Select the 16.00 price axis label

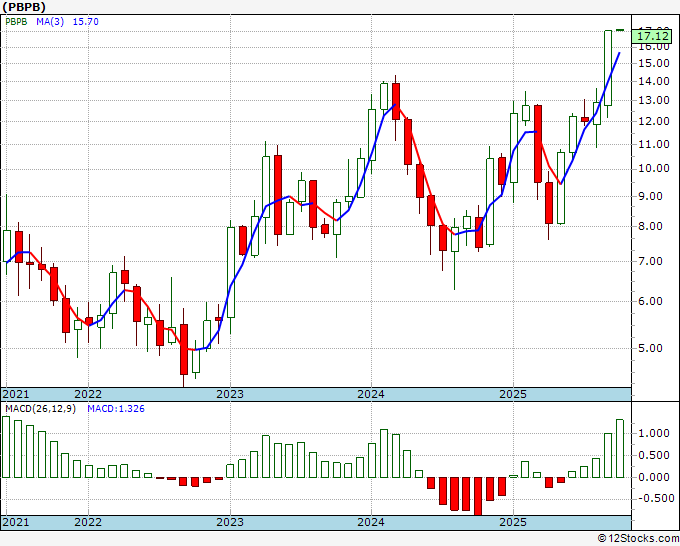tap(654, 46)
